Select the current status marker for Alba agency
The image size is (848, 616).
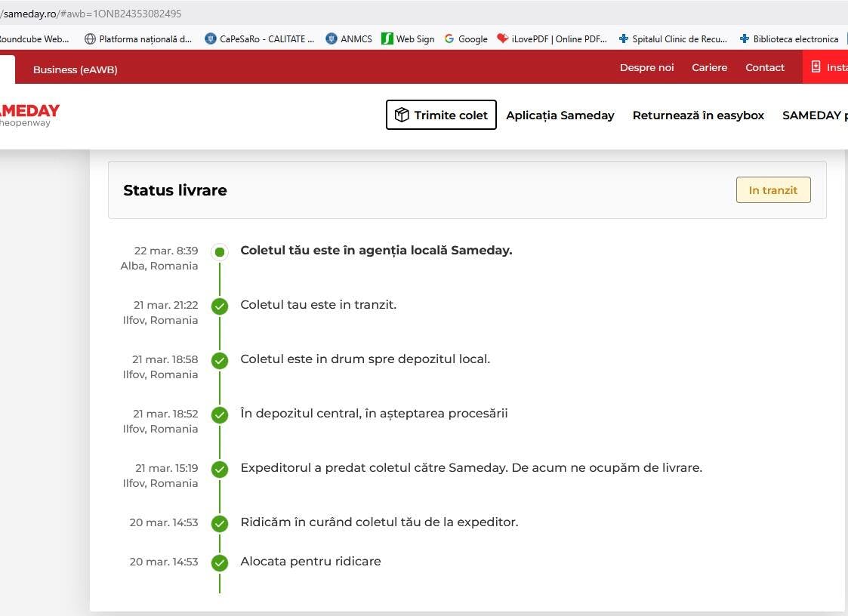click(220, 251)
